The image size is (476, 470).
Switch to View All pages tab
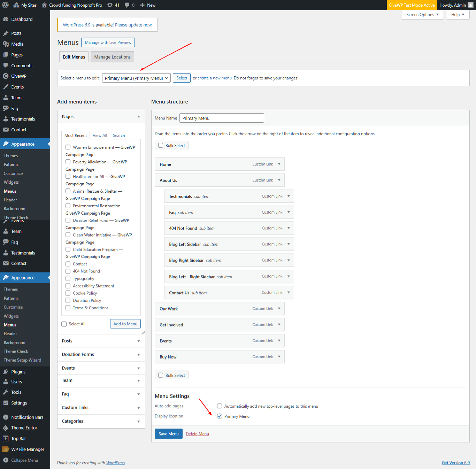click(x=100, y=136)
